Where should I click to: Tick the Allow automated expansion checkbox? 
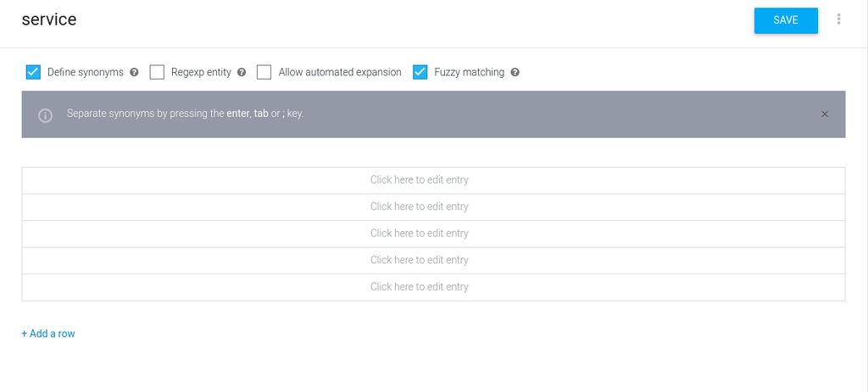264,72
